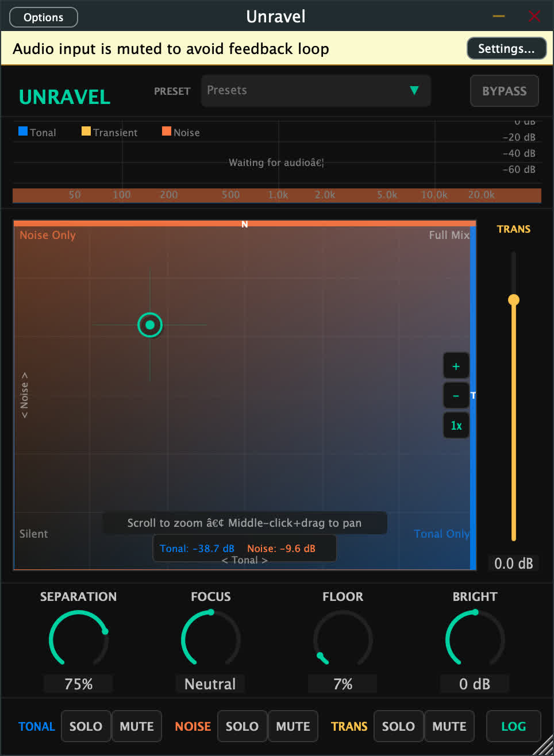Solo the Noise component
The width and height of the screenshot is (554, 756).
242,726
